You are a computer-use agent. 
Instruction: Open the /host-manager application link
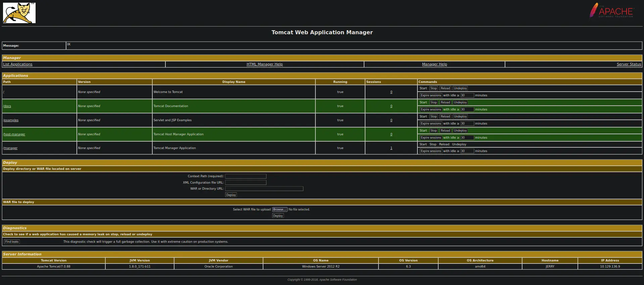tap(14, 134)
